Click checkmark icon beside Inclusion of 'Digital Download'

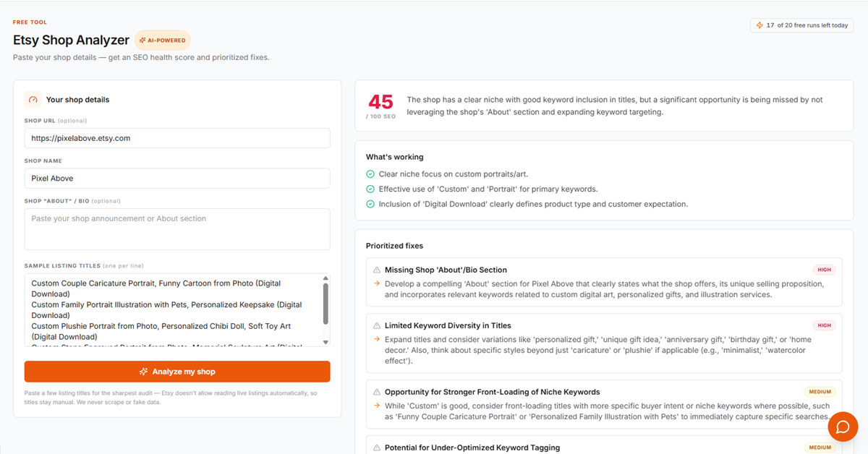pos(370,204)
